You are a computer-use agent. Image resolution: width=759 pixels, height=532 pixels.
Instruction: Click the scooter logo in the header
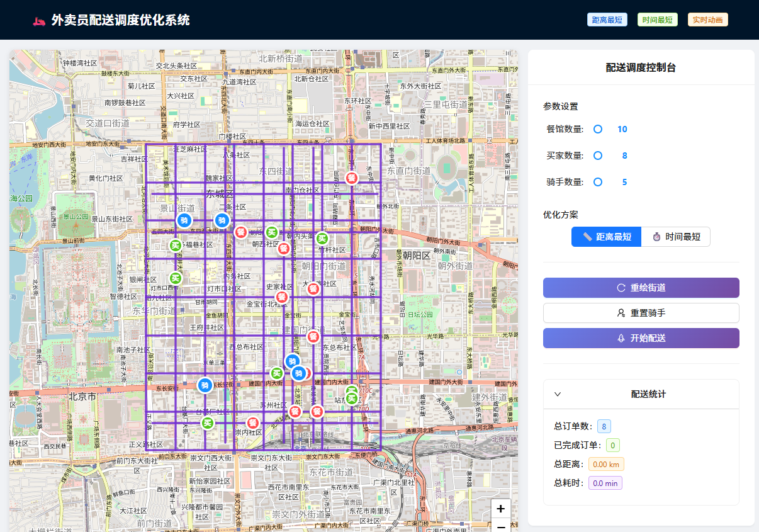[39, 21]
